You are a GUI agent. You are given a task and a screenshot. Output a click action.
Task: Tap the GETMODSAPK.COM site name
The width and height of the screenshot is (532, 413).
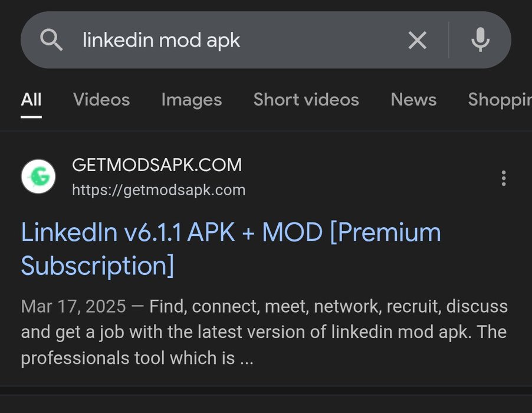tap(157, 165)
